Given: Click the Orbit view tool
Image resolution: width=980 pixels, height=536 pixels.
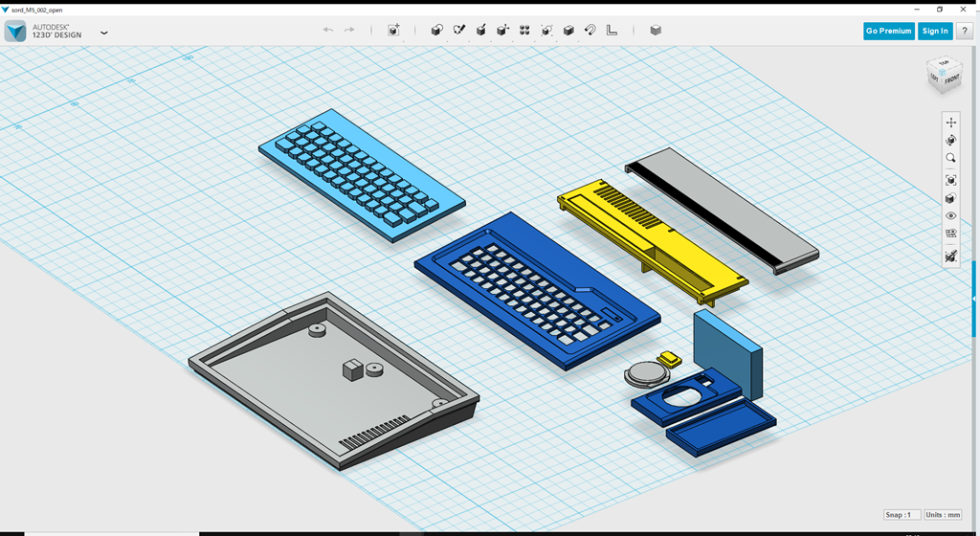Looking at the screenshot, I should tap(950, 141).
